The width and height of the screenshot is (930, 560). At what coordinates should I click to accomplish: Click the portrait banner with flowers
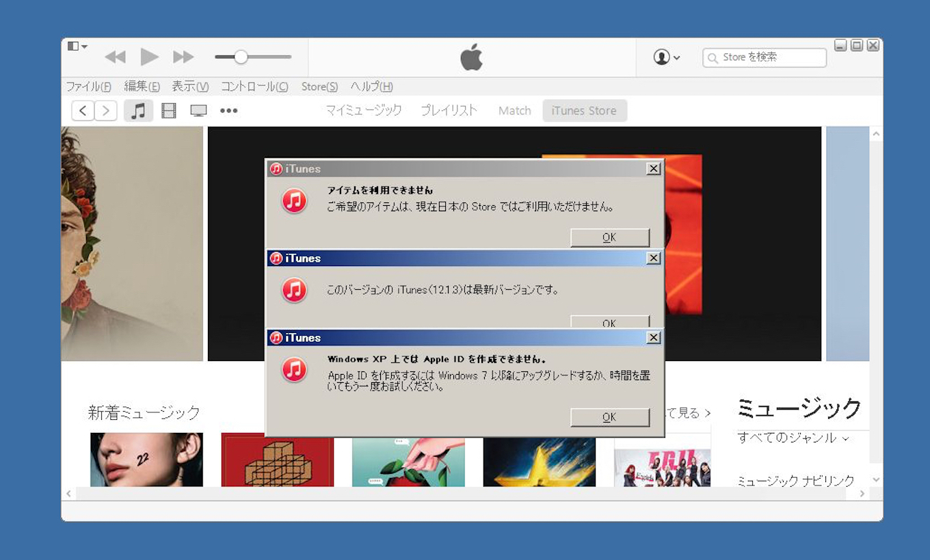pos(132,243)
